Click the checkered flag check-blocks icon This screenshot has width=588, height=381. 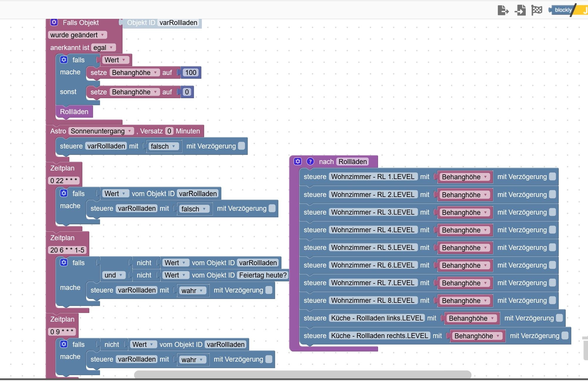point(537,11)
